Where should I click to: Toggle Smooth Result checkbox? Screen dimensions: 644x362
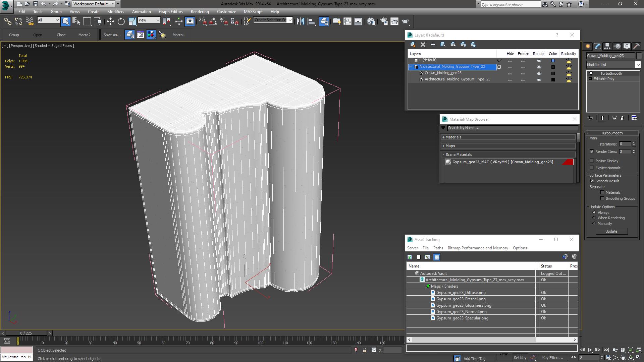tap(592, 181)
